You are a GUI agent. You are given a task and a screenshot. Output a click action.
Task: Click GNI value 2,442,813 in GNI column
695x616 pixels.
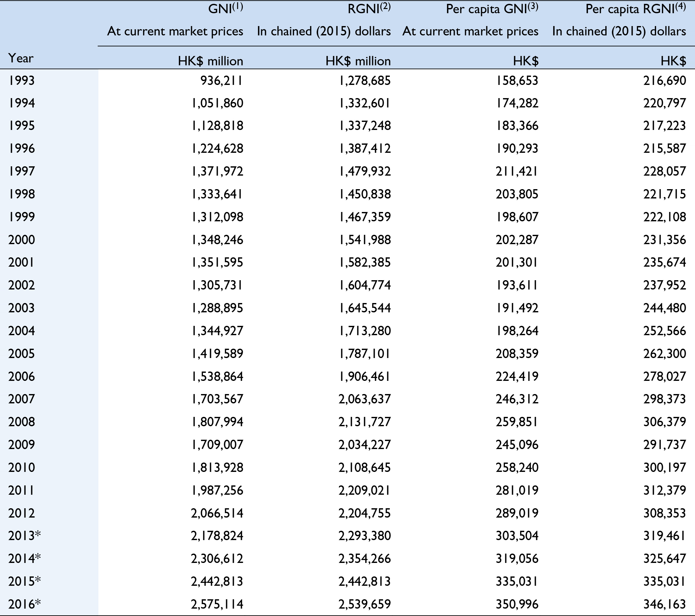[217, 581]
